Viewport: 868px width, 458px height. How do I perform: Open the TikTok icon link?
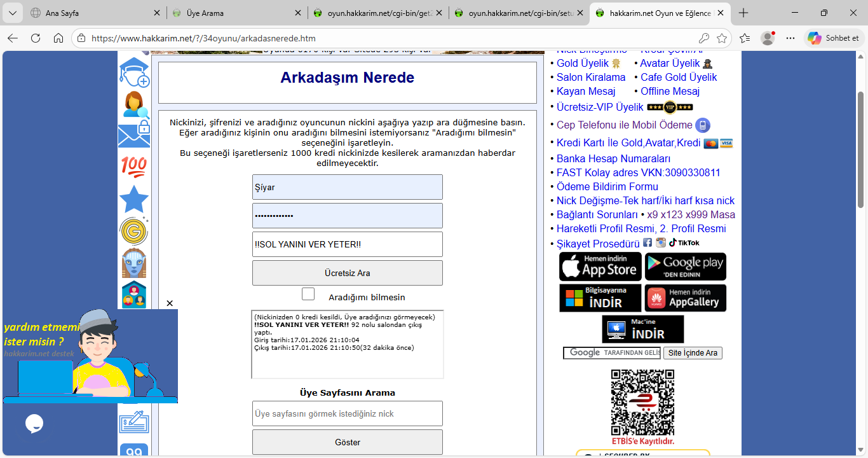684,242
